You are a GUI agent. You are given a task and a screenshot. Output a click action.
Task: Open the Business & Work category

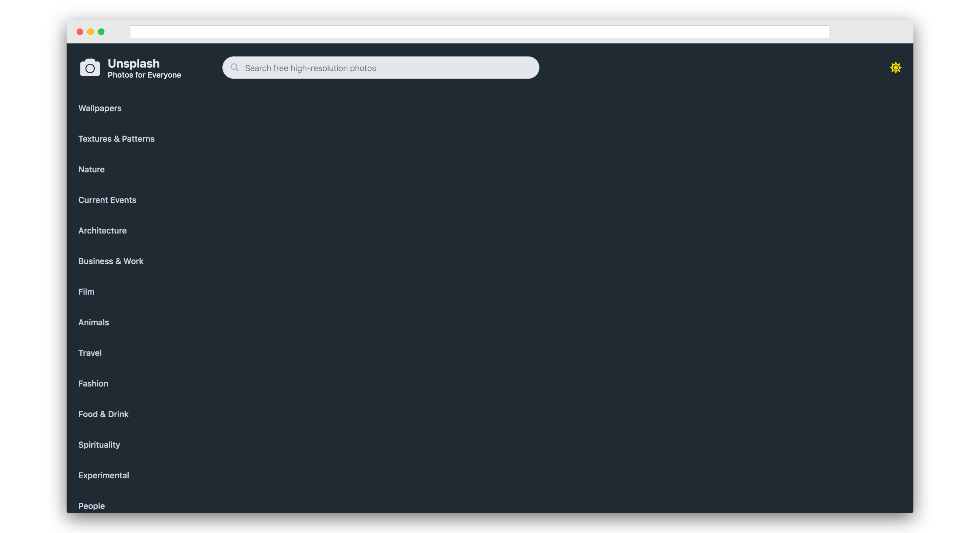click(x=110, y=261)
